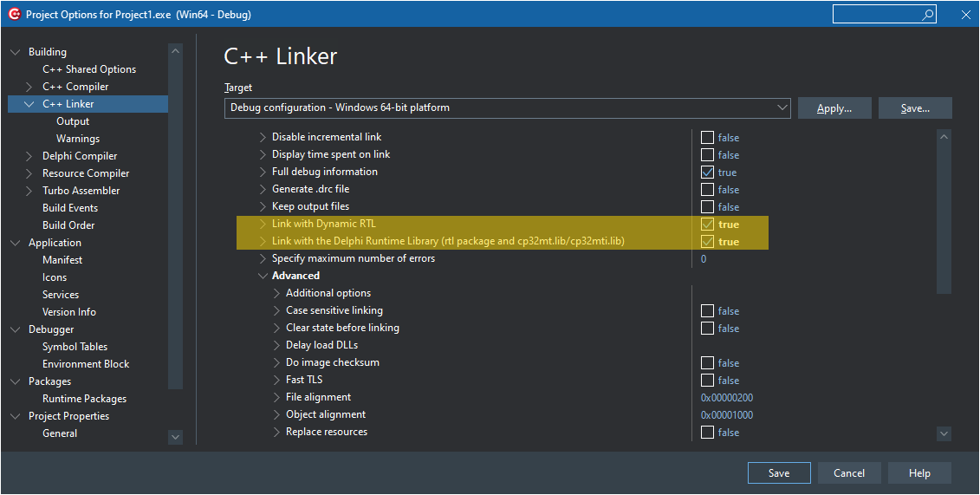The height and width of the screenshot is (495, 980).
Task: Toggle the Link with Dynamic RTL checkbox
Action: click(707, 225)
